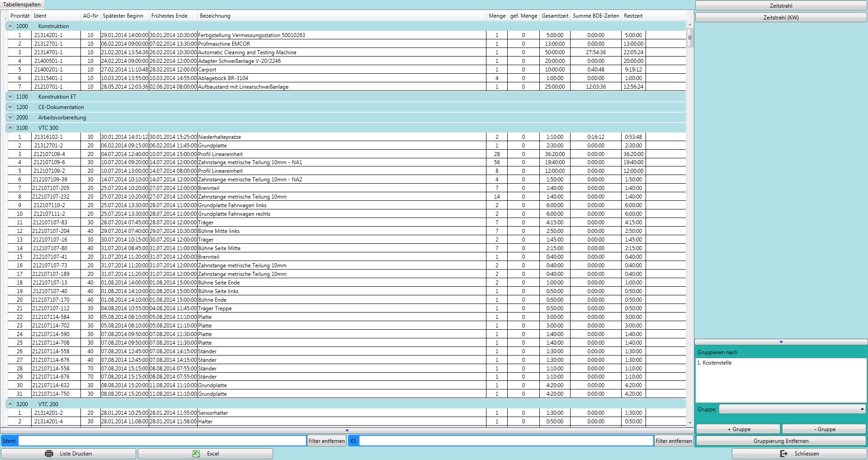Select '1. Kostenstelle' in grouping list

tap(714, 363)
